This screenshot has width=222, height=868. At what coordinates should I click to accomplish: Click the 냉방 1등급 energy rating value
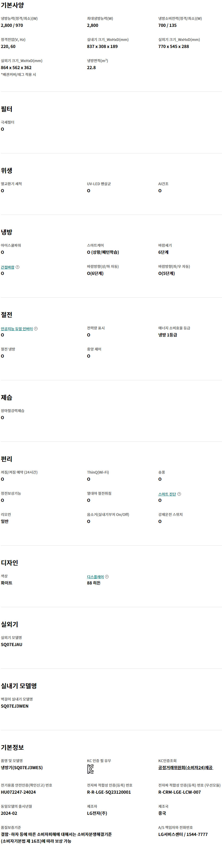(x=168, y=335)
